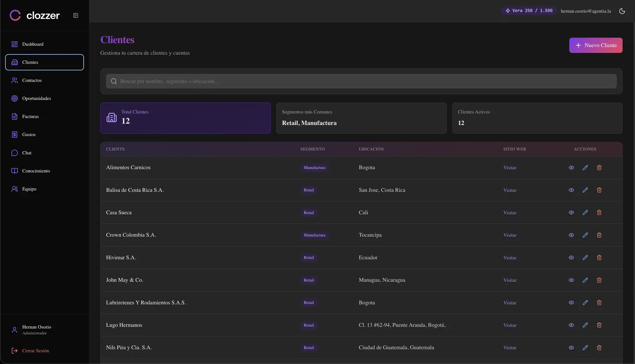635x364 pixels.
Task: Edit the Casa Sueca client
Action: (x=585, y=212)
